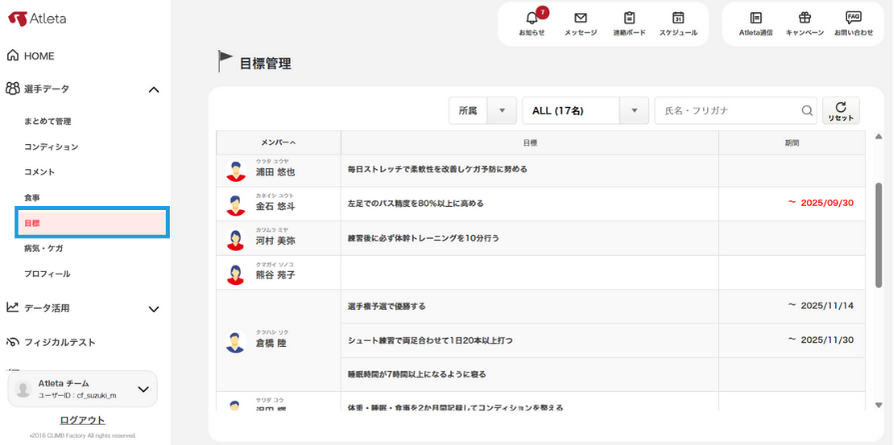
Task: Collapse the 選手データ sidebar section
Action: coord(154,90)
